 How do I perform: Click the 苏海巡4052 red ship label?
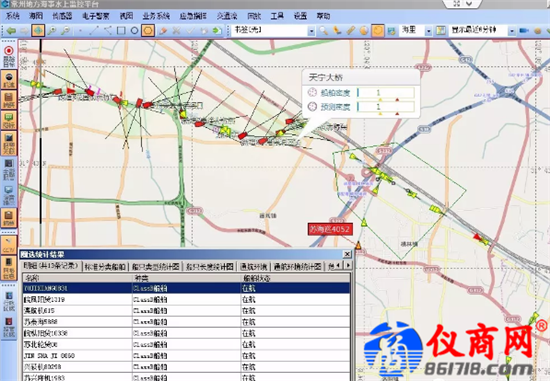(x=330, y=229)
